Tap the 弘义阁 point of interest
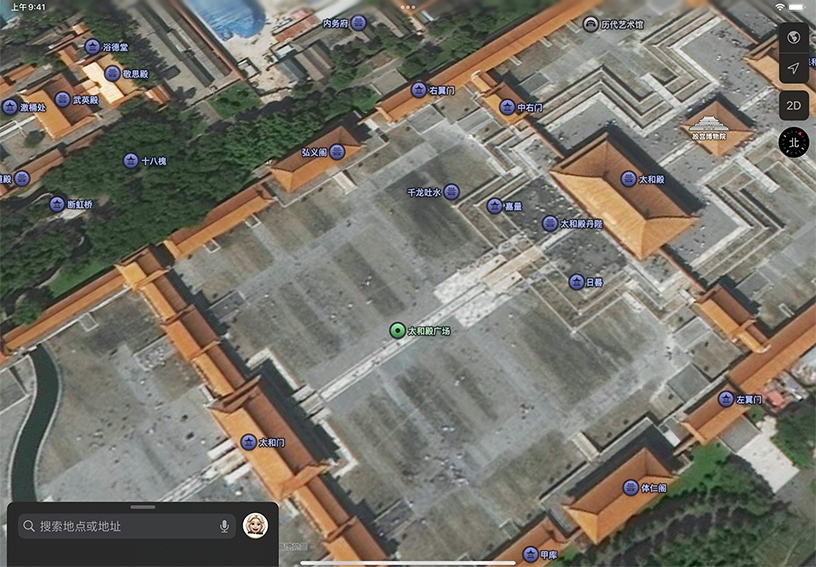The height and width of the screenshot is (567, 816). point(337,152)
